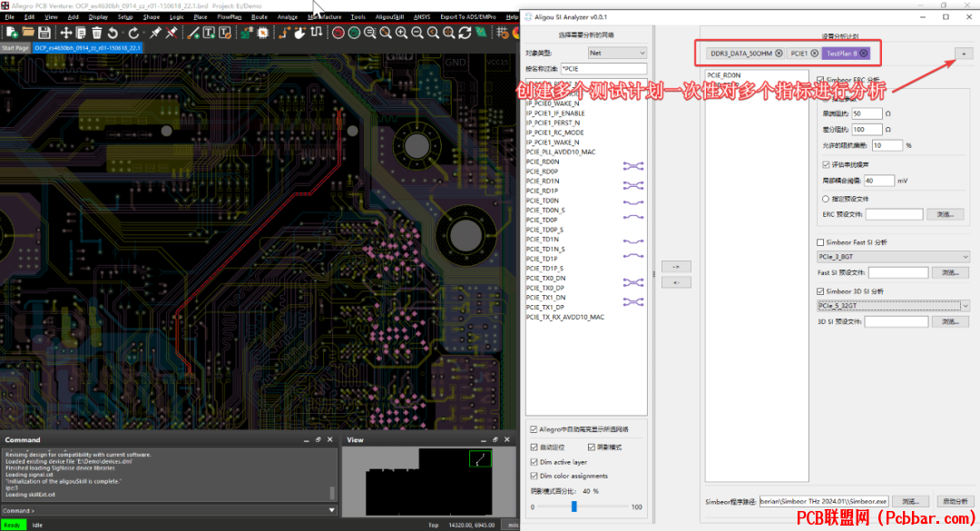Open the Export To ADS/EMPro menu
This screenshot has width=980, height=531.
468,17
